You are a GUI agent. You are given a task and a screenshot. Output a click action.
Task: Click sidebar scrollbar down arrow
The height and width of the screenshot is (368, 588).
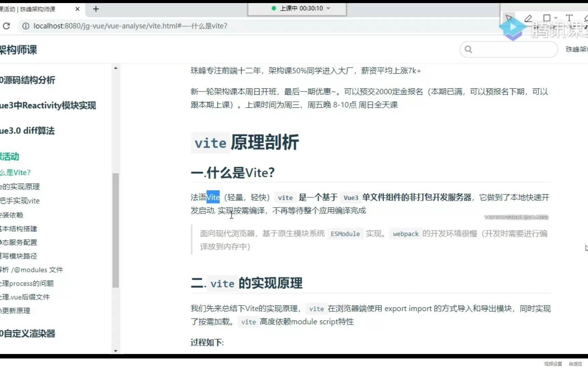[x=116, y=351]
